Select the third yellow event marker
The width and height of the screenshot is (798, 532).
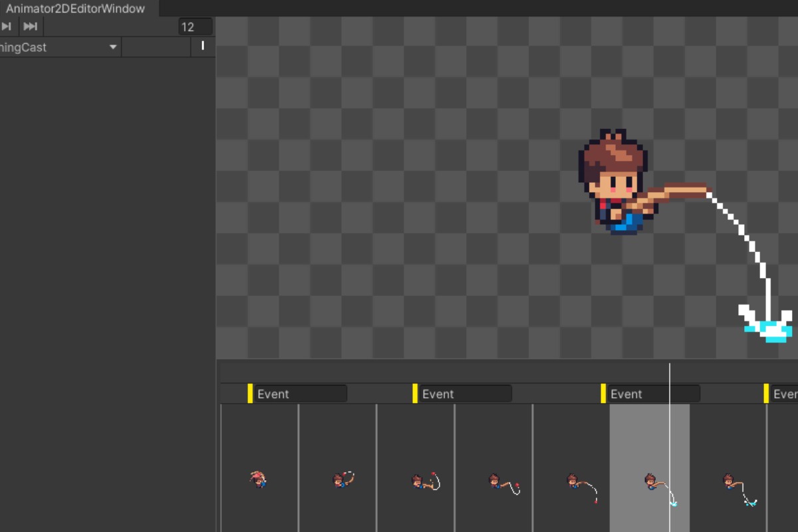(604, 393)
